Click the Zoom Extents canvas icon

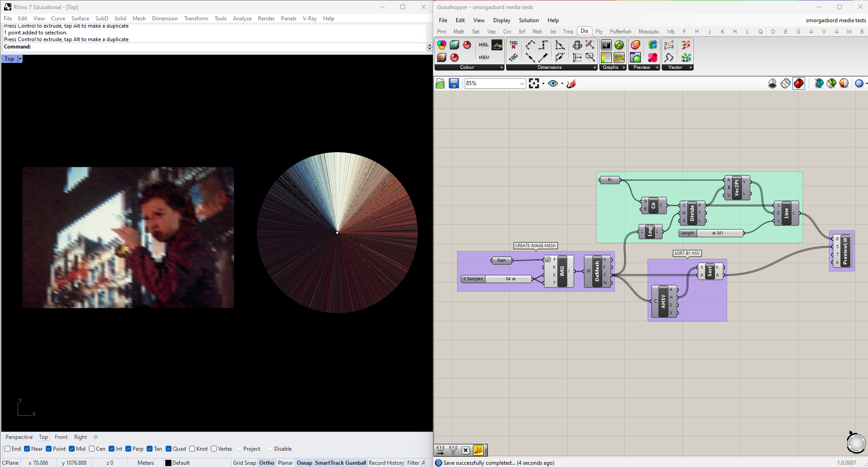coord(534,83)
